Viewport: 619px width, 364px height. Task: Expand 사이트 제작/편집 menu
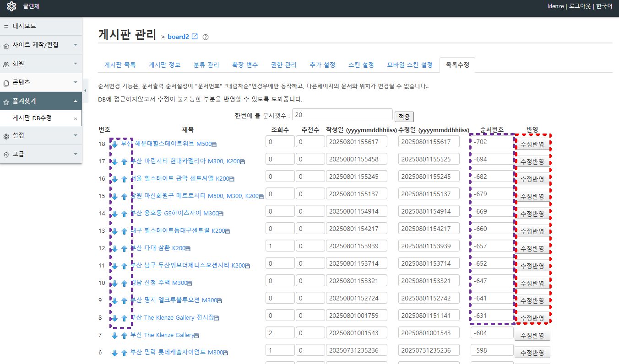click(41, 45)
